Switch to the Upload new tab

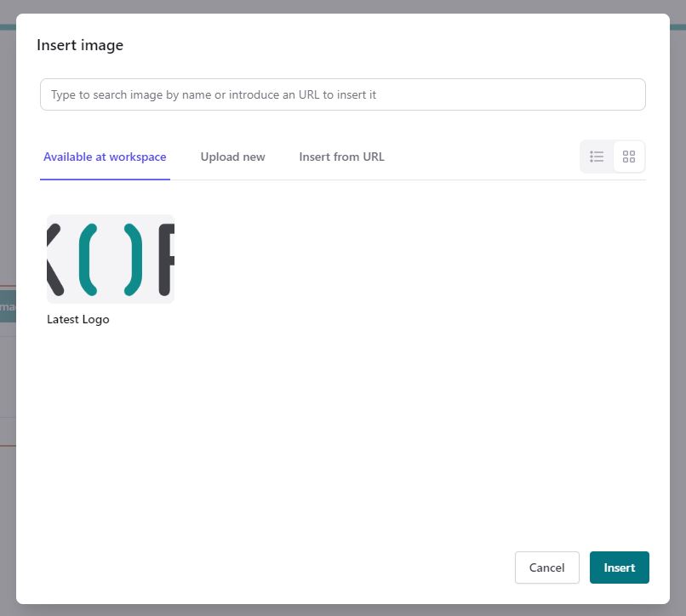pos(232,157)
